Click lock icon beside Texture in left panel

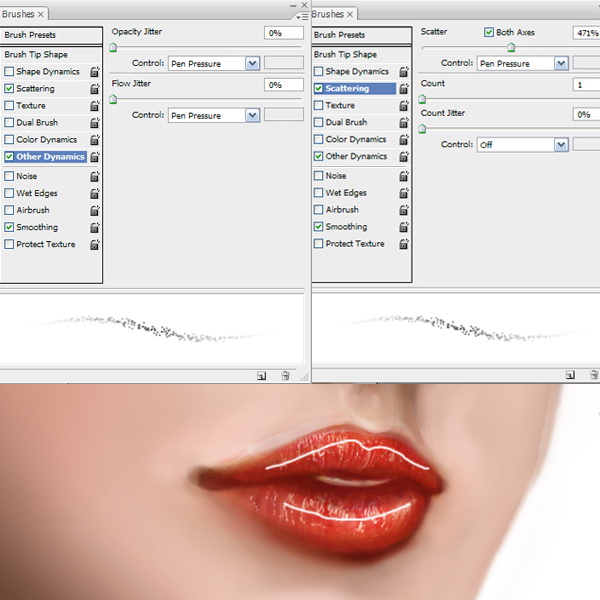(95, 106)
